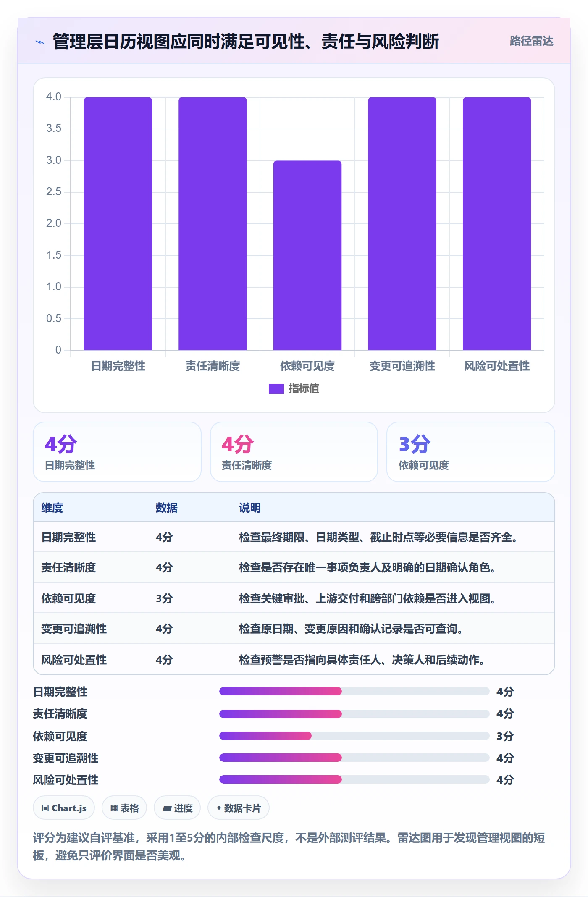Click the 变更可追溯性 progress bar
588x897 pixels.
(354, 758)
